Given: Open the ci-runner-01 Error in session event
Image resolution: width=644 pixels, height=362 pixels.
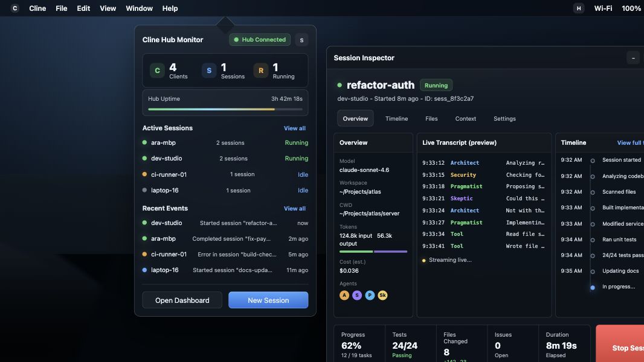Looking at the screenshot, I should pyautogui.click(x=225, y=254).
